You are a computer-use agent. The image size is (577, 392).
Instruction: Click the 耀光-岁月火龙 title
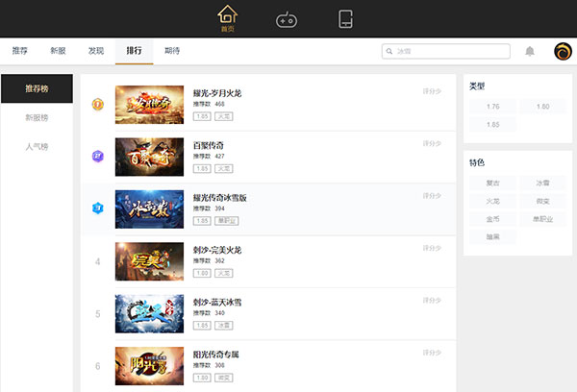(x=217, y=93)
